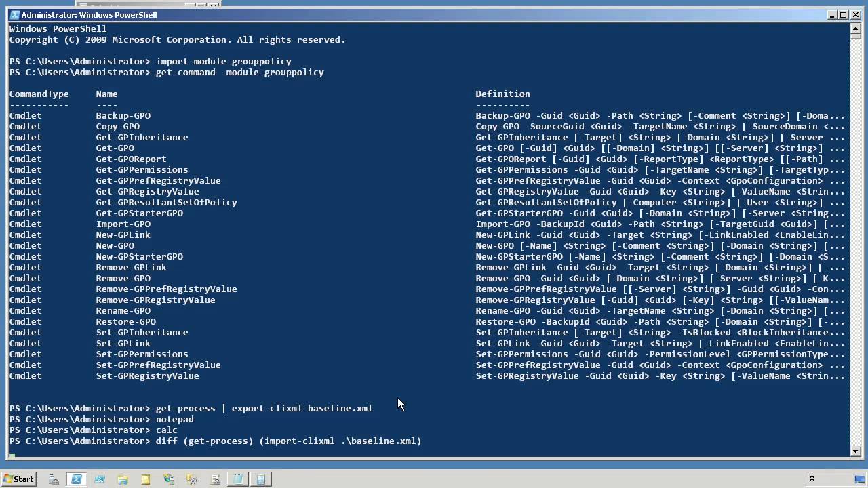Click the notepad command line
The image size is (868, 488).
(x=101, y=419)
